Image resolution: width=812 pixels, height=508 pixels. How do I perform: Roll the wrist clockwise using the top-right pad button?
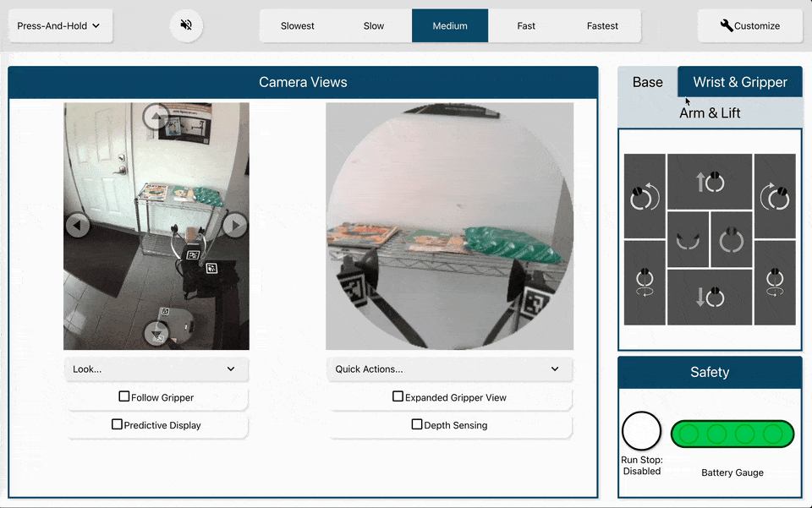(775, 197)
